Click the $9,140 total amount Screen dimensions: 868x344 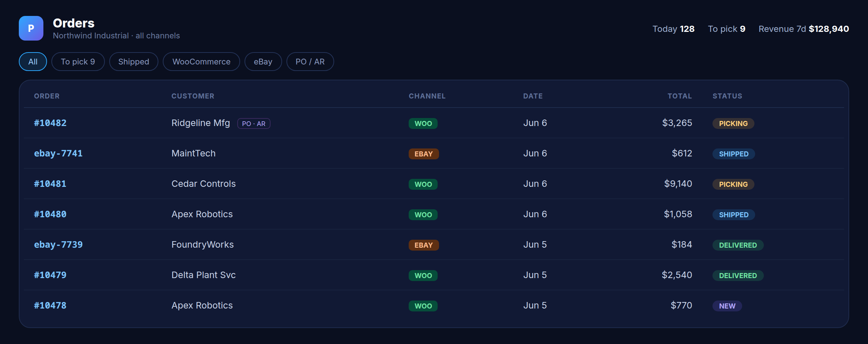[x=678, y=184]
